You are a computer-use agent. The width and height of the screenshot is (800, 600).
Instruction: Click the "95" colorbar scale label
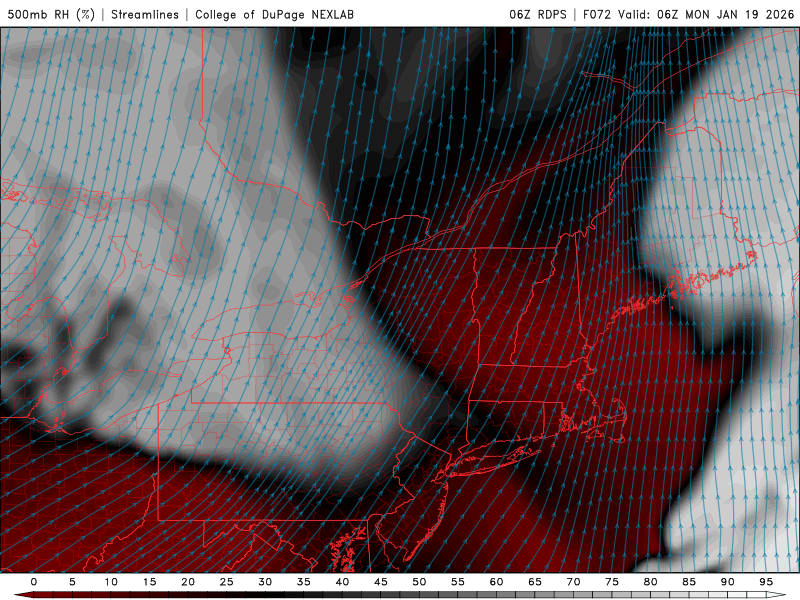pyautogui.click(x=766, y=582)
